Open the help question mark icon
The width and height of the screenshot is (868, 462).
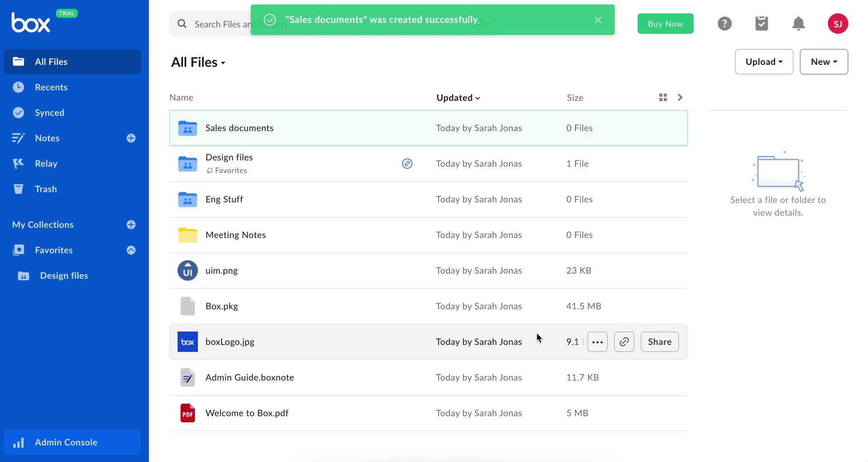725,24
